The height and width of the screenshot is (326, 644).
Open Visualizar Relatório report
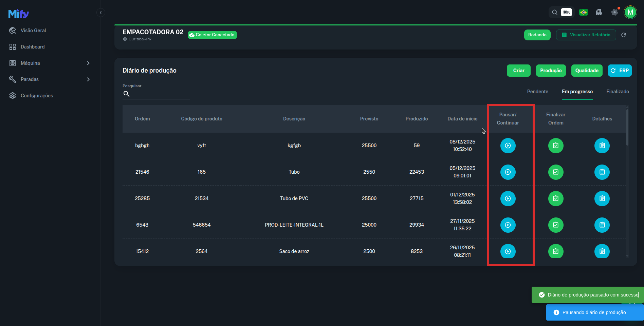[x=586, y=35]
